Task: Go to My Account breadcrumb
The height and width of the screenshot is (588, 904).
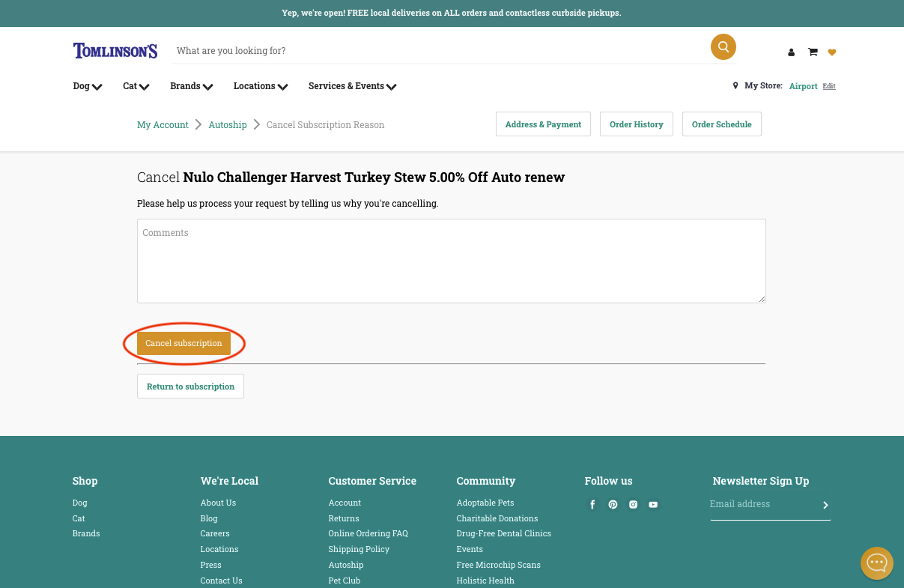Action: [x=163, y=125]
